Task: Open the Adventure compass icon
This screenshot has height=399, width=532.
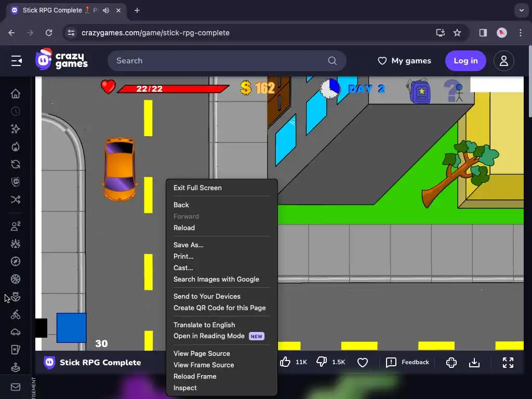Action: pyautogui.click(x=16, y=262)
